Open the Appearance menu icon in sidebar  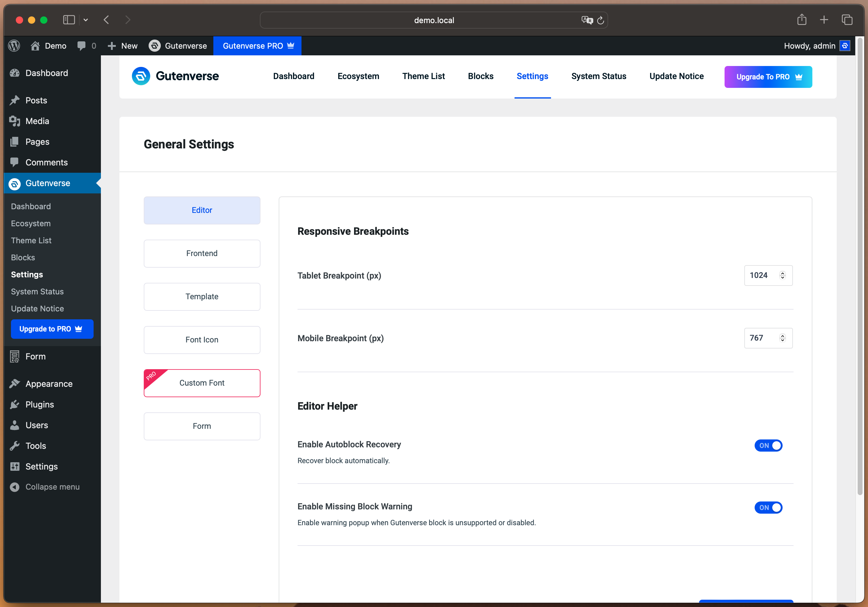click(x=15, y=384)
